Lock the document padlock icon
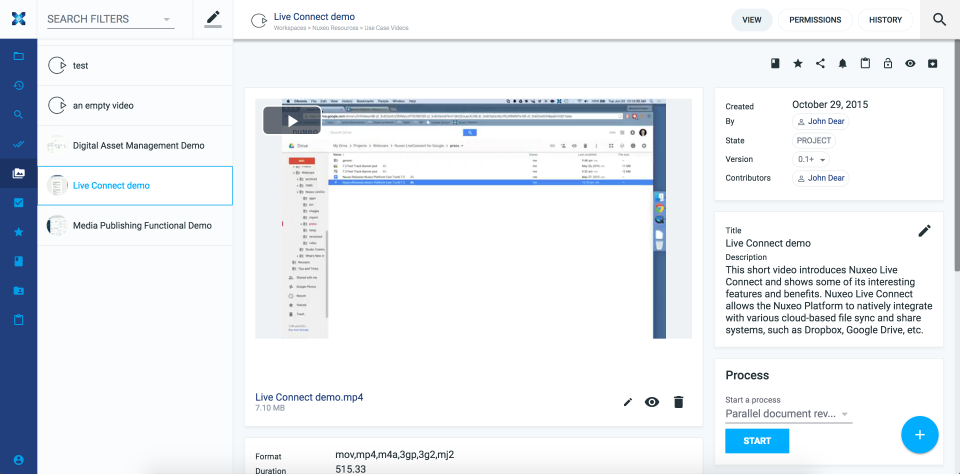Viewport: 960px width, 474px height. coord(888,63)
